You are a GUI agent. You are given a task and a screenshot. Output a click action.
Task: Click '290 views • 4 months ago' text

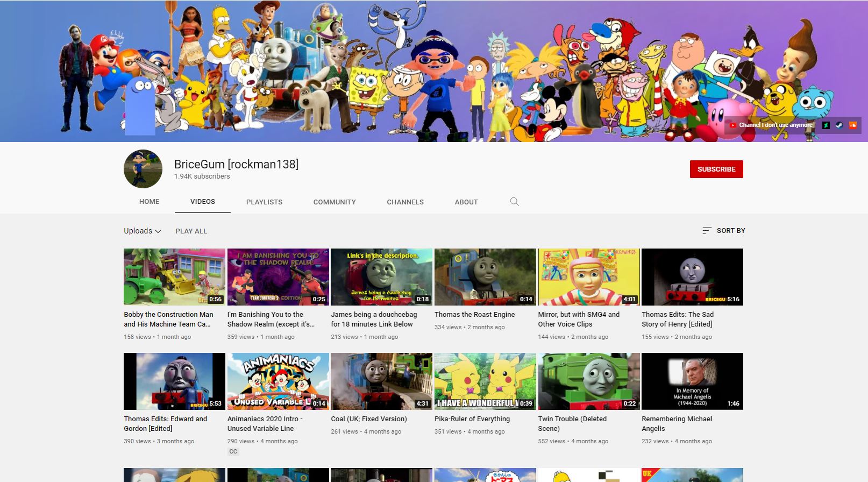point(262,442)
